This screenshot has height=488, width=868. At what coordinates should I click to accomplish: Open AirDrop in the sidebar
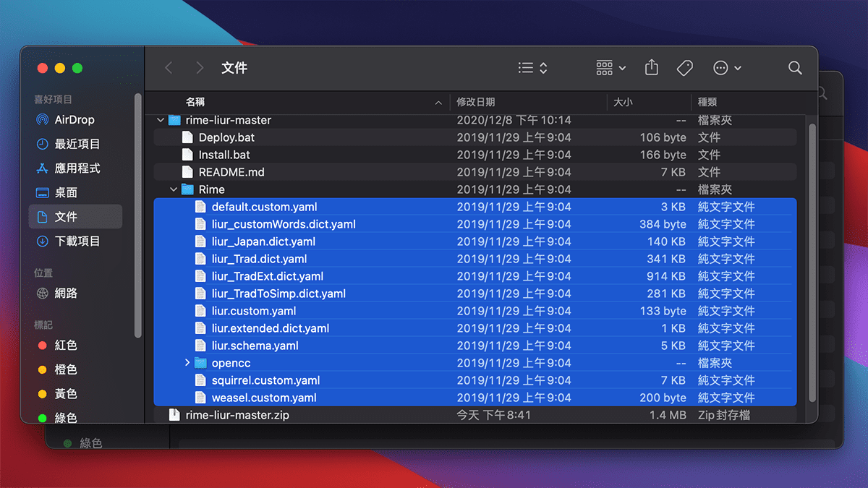tap(75, 120)
